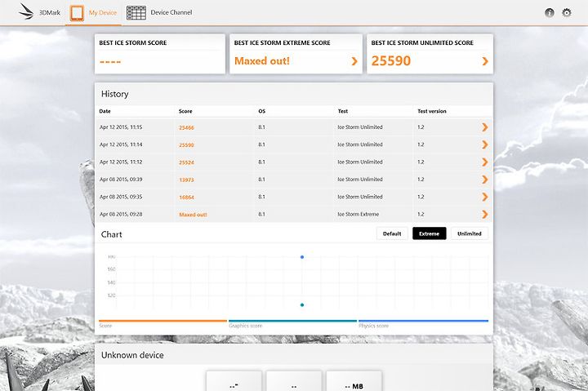Click the Apr 12 2015, 11:15 date
This screenshot has width=588, height=391.
pos(121,127)
